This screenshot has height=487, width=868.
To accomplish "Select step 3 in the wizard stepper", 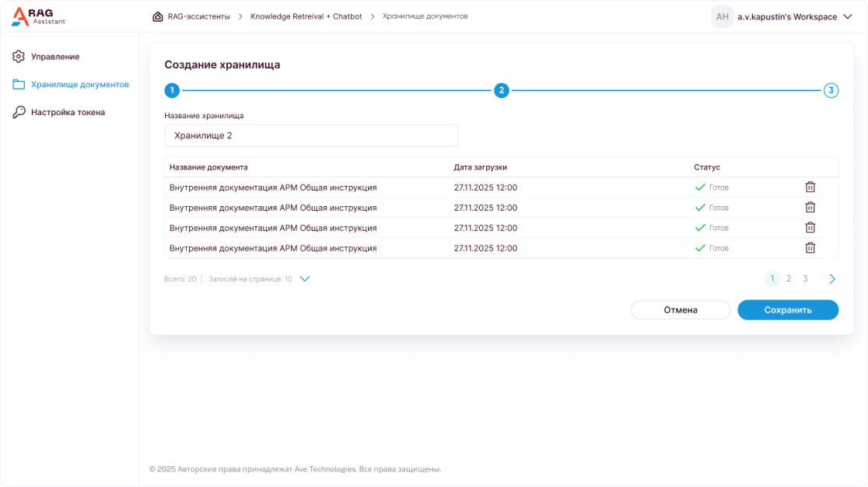I will [831, 91].
